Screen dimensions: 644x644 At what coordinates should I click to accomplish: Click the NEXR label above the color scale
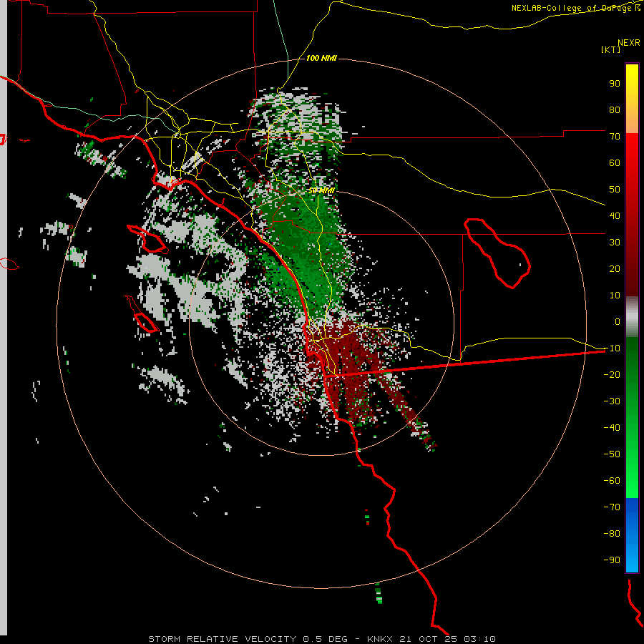coord(629,43)
